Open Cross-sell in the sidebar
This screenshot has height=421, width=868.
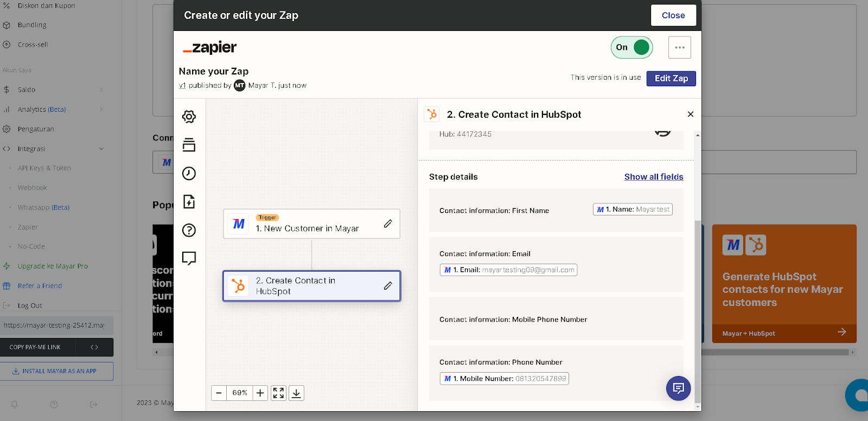pos(33,44)
